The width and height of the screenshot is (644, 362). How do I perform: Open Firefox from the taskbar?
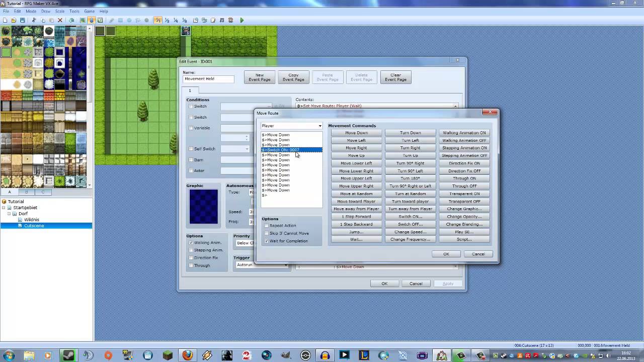pyautogui.click(x=187, y=355)
